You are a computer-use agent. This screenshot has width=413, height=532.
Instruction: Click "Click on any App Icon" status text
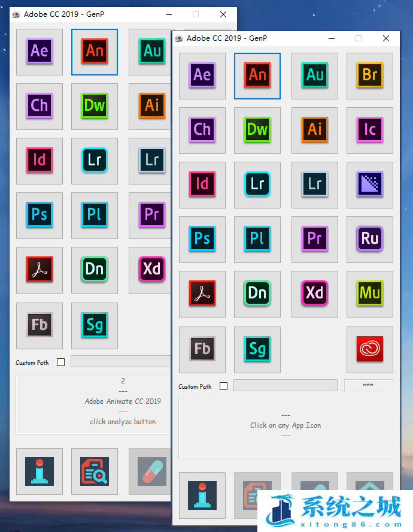coord(286,425)
